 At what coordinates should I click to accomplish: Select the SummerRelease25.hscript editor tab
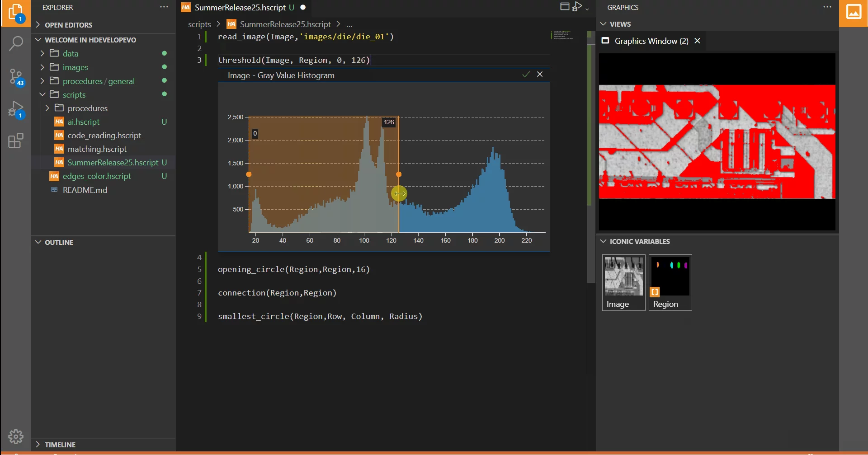click(x=240, y=8)
